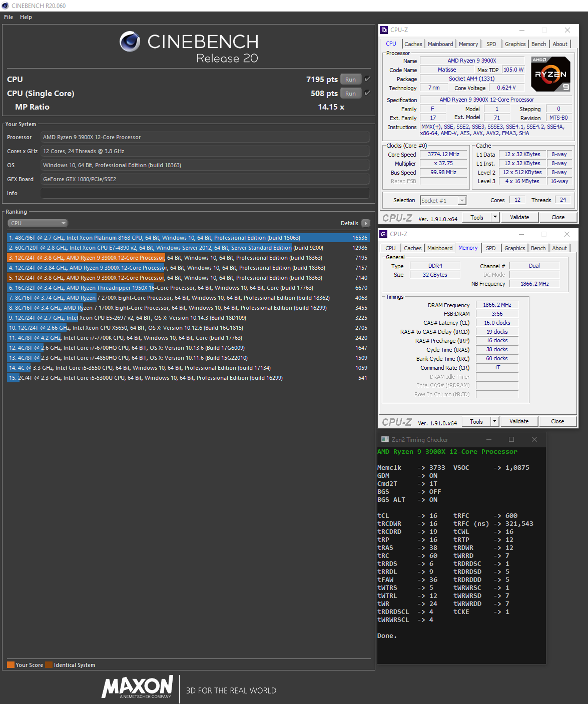
Task: Toggle the CPU Single Core test checkbox
Action: [368, 93]
